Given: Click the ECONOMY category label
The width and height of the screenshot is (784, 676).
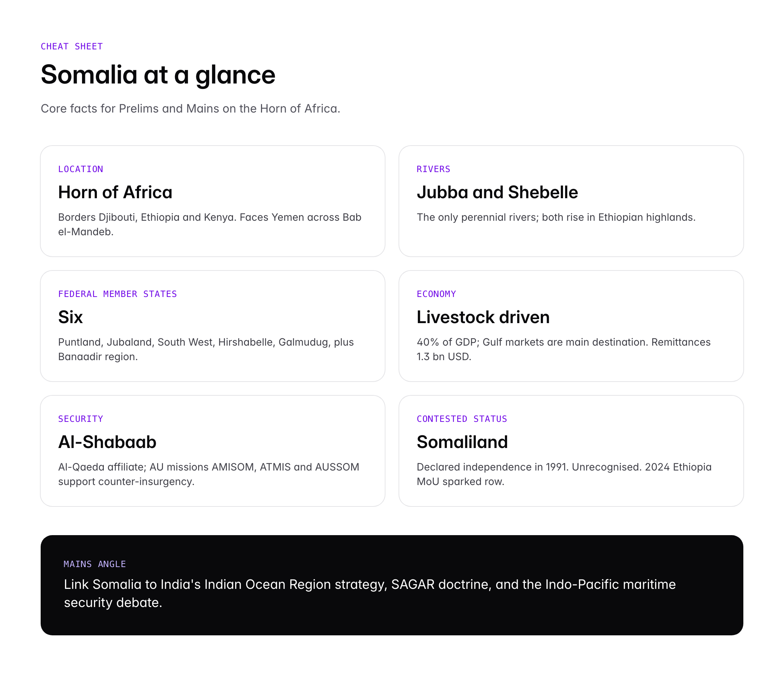Looking at the screenshot, I should tap(436, 294).
